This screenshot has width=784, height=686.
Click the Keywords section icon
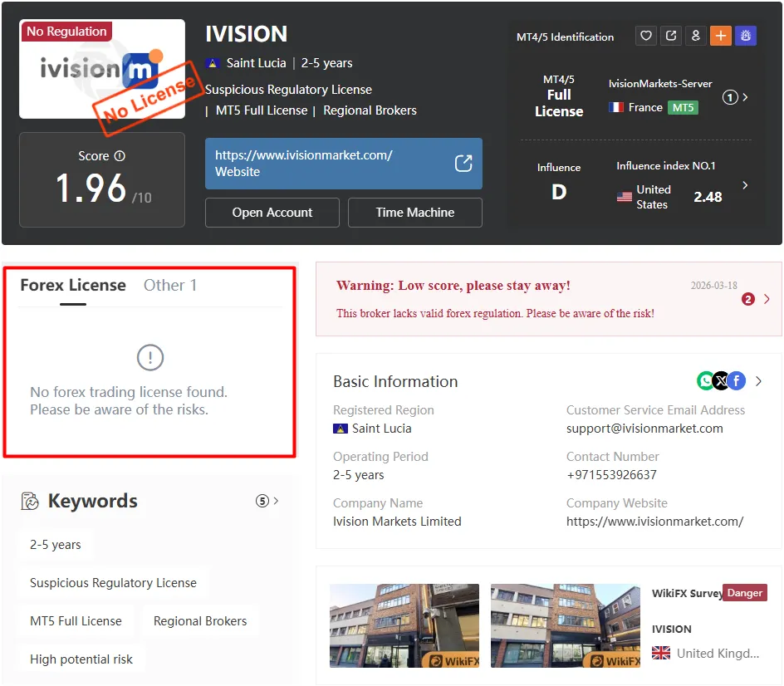(30, 501)
